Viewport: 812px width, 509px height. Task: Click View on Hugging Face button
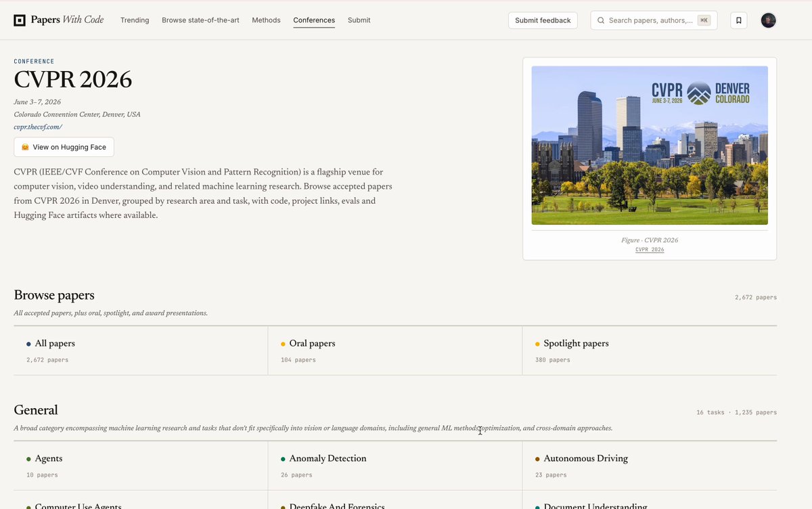tap(64, 147)
